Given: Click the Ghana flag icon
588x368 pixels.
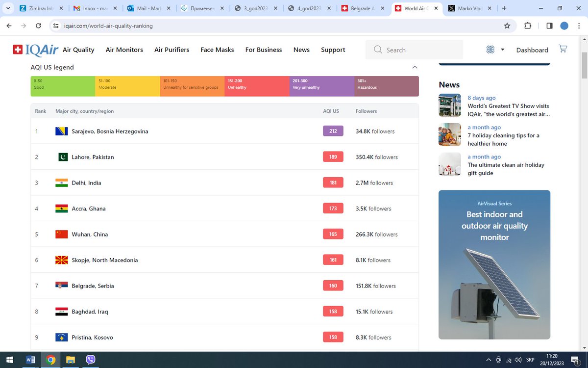Looking at the screenshot, I should tap(62, 209).
